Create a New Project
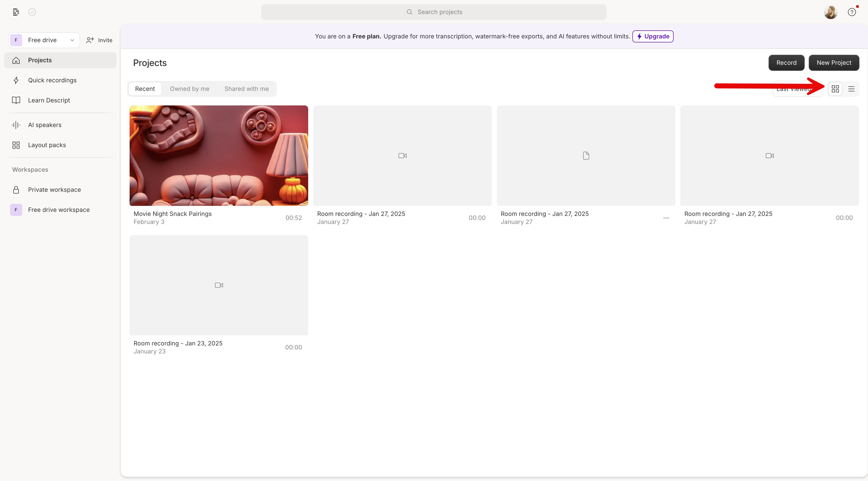This screenshot has height=481, width=868. 834,62
